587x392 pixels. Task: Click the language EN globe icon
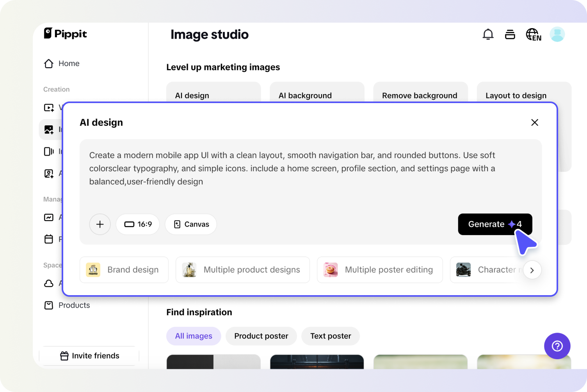(533, 34)
